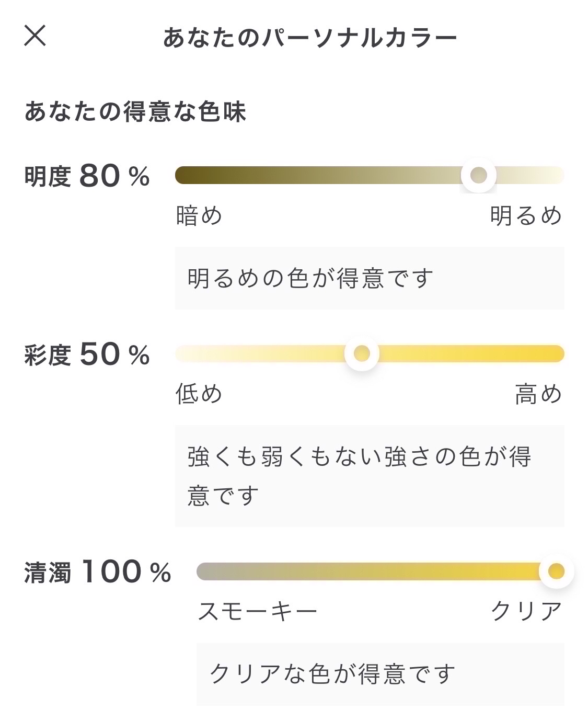Select the 明るめ label
Image resolution: width=588 pixels, height=721 pixels.
click(x=526, y=215)
